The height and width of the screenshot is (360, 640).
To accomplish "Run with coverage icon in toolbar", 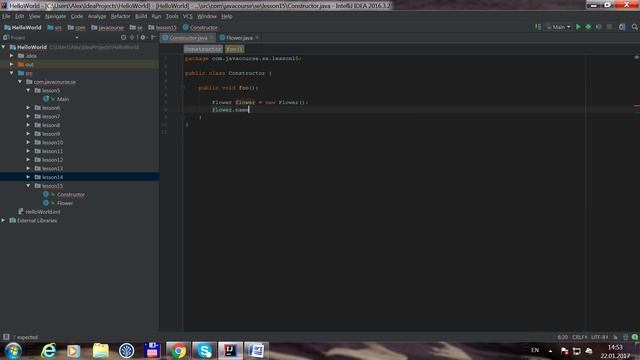I will (598, 27).
